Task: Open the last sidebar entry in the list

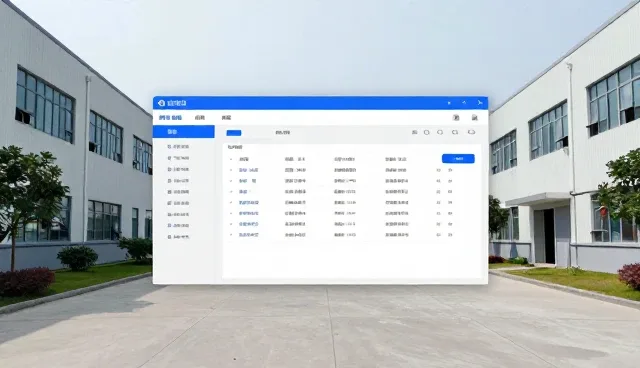Action: (x=178, y=237)
